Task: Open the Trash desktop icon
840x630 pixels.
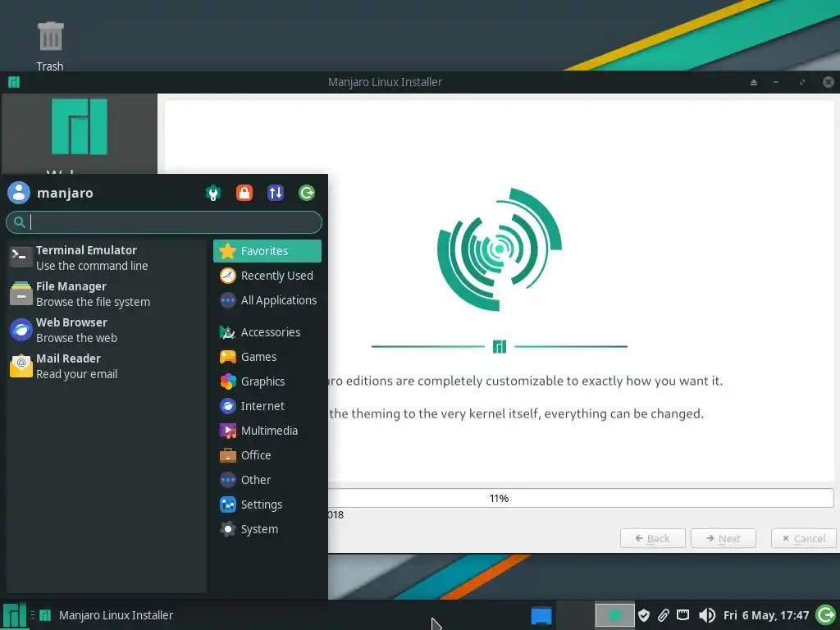Action: tap(50, 46)
